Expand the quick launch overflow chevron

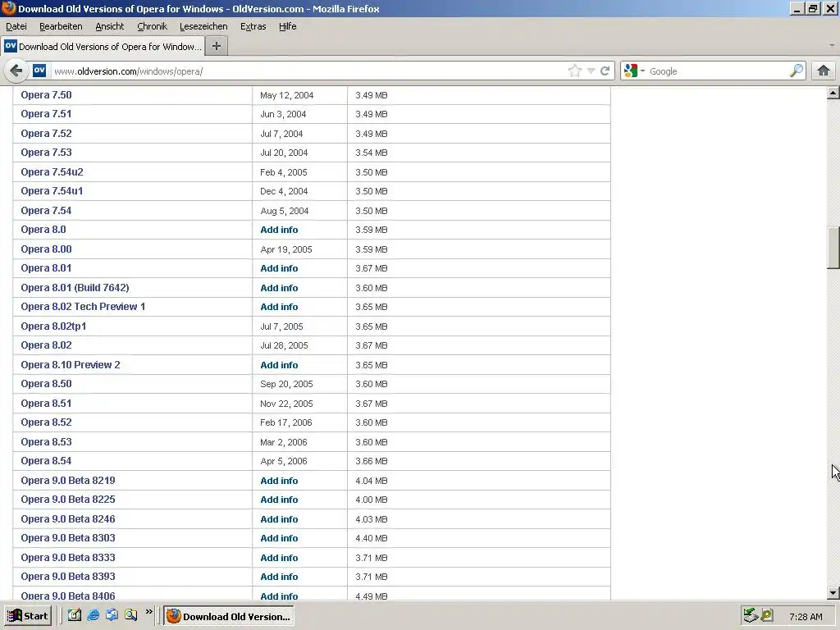[149, 612]
